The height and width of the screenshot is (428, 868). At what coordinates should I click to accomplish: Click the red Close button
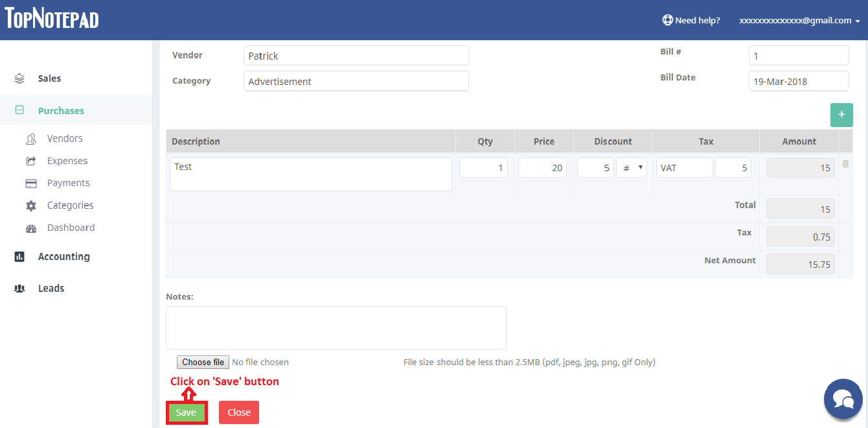pos(239,412)
